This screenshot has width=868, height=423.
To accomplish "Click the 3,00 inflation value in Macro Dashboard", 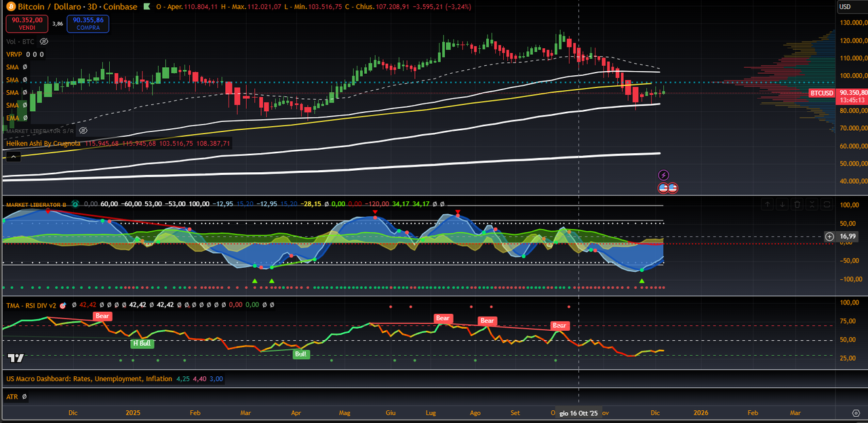I will pyautogui.click(x=217, y=379).
